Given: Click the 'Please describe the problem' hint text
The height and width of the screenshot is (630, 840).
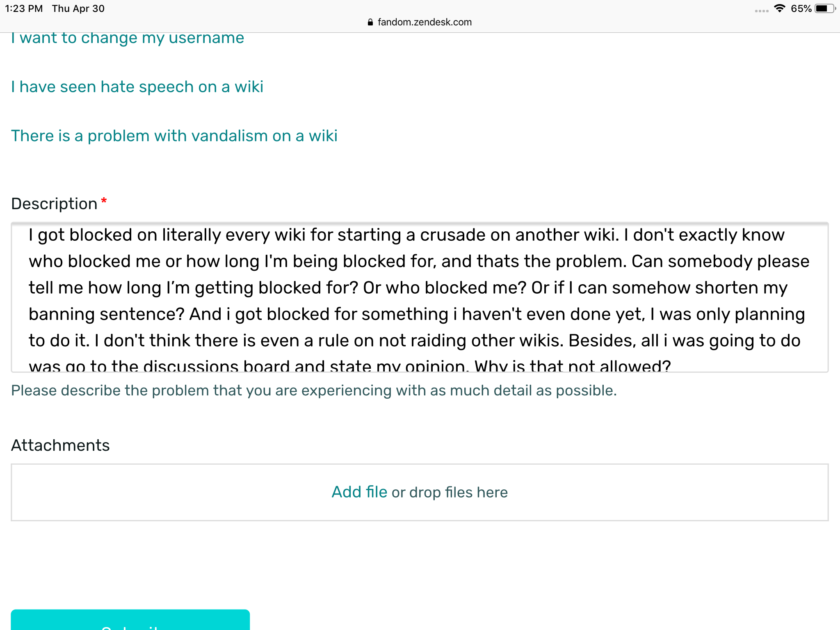Looking at the screenshot, I should pos(314,390).
